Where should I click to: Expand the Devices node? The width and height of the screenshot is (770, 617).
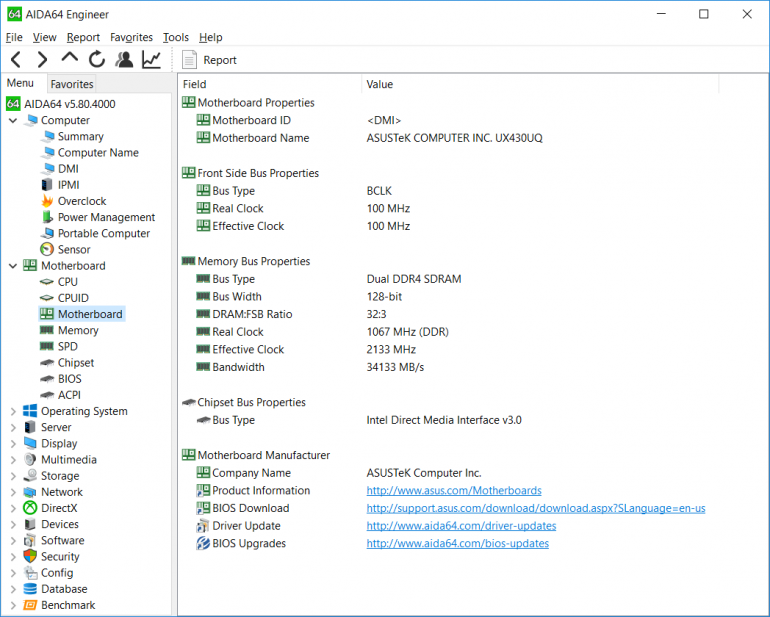click(x=13, y=525)
